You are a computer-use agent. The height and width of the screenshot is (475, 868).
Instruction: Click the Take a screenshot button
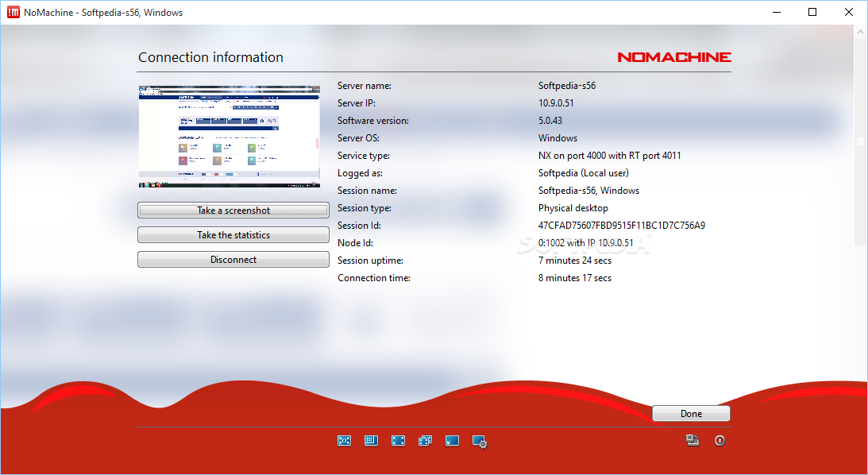[233, 210]
